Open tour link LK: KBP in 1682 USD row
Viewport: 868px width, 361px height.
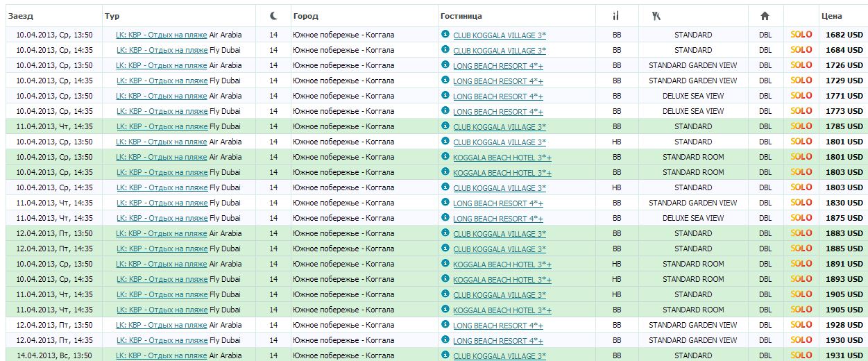(162, 35)
